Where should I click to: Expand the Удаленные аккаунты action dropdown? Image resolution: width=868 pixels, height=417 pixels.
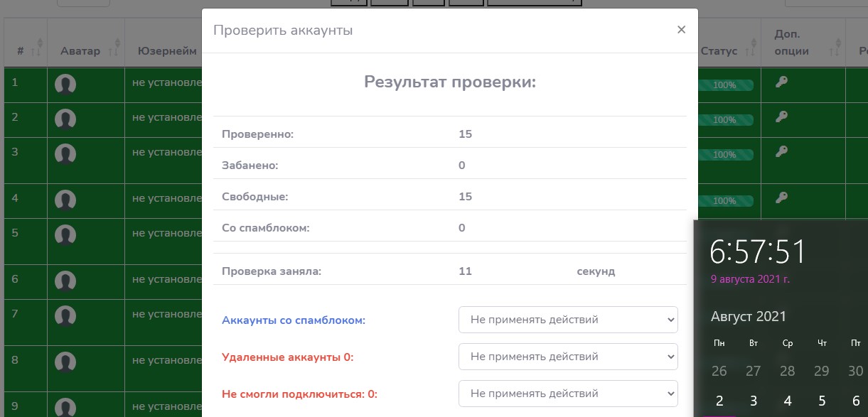tap(568, 357)
